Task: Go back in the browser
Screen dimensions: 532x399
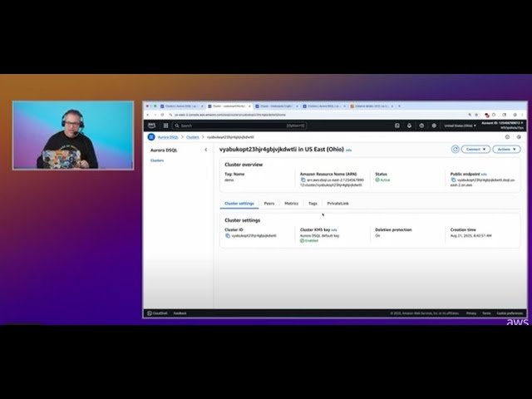Action: coord(148,115)
